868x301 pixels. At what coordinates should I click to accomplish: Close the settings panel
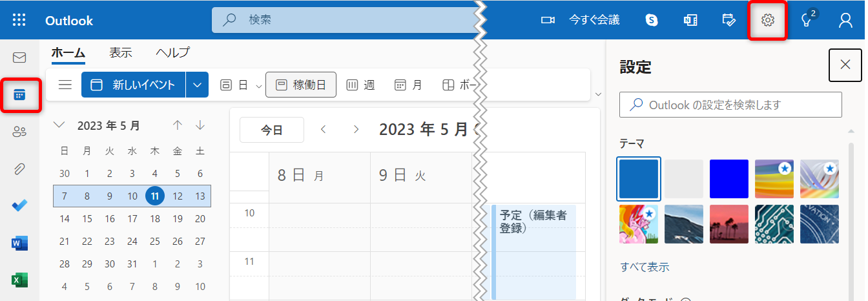pyautogui.click(x=845, y=65)
